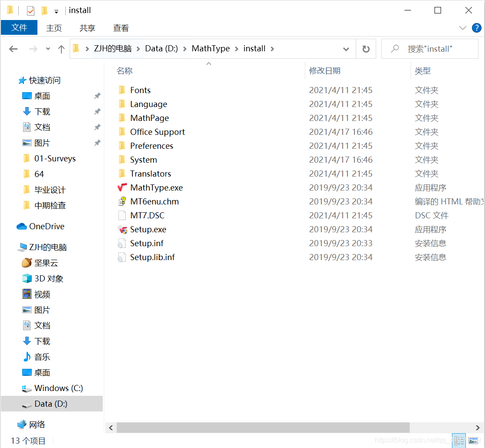Click the 搜索"install" search box

pos(430,49)
